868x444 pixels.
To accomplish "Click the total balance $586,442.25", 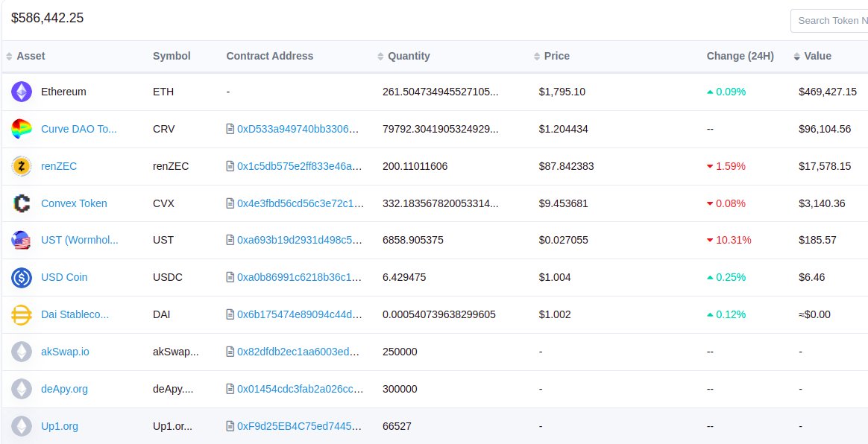I will [48, 18].
